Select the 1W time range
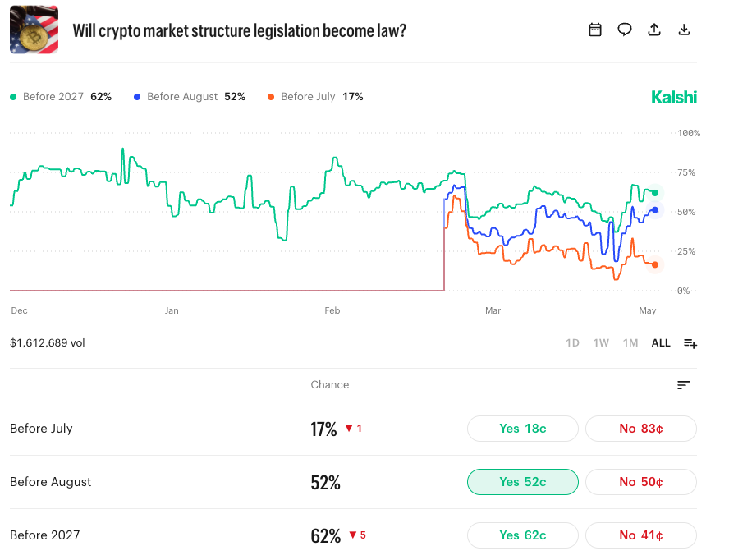Image resolution: width=729 pixels, height=560 pixels. 601,342
